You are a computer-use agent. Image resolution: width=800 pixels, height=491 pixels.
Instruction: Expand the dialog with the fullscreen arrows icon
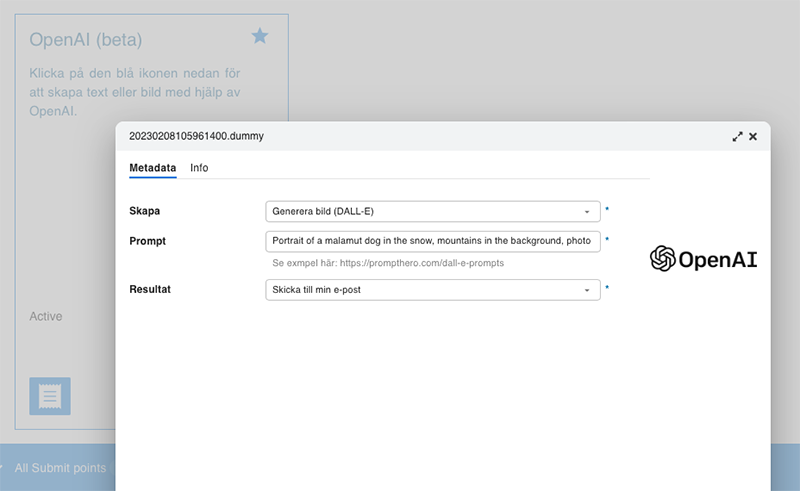tap(737, 136)
